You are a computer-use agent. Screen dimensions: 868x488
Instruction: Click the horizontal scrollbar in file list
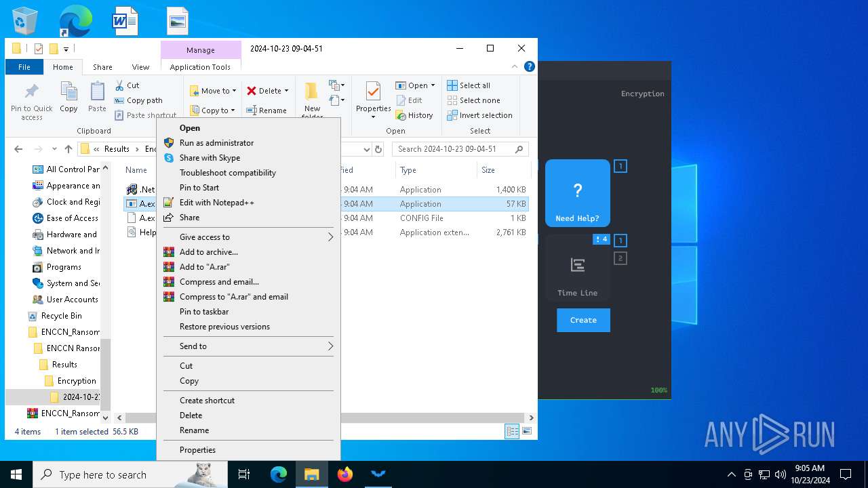coord(325,418)
